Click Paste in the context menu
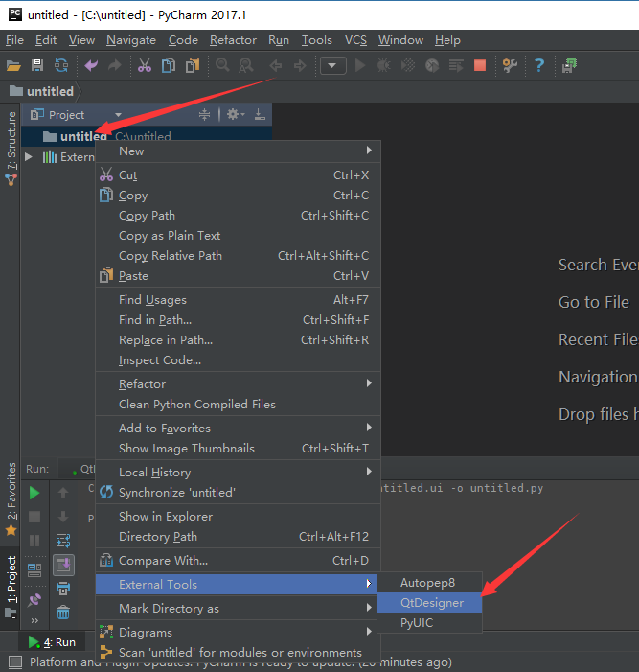The image size is (639, 672). point(239,275)
